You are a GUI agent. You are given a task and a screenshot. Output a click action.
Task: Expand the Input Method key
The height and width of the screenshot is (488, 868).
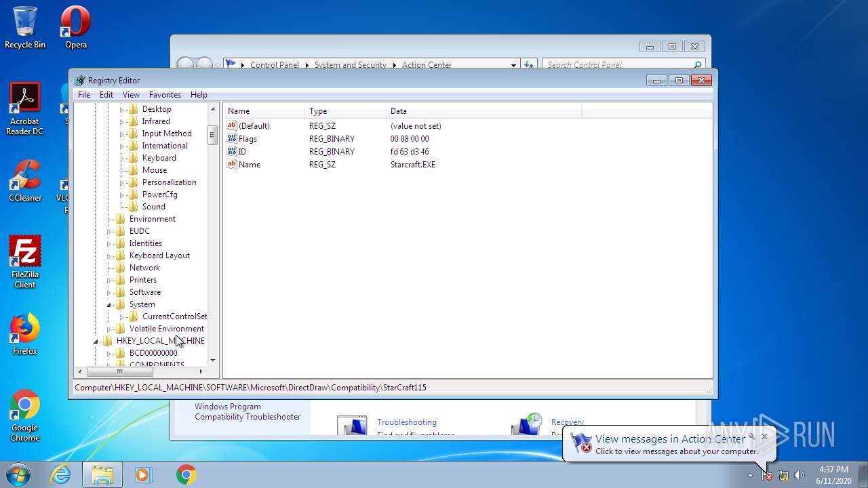(x=122, y=134)
